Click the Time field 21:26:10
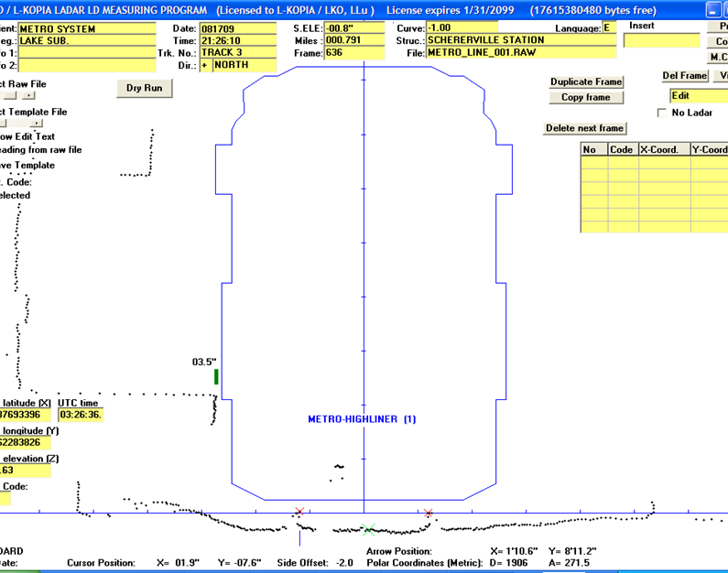This screenshot has height=573, width=728. (238, 41)
